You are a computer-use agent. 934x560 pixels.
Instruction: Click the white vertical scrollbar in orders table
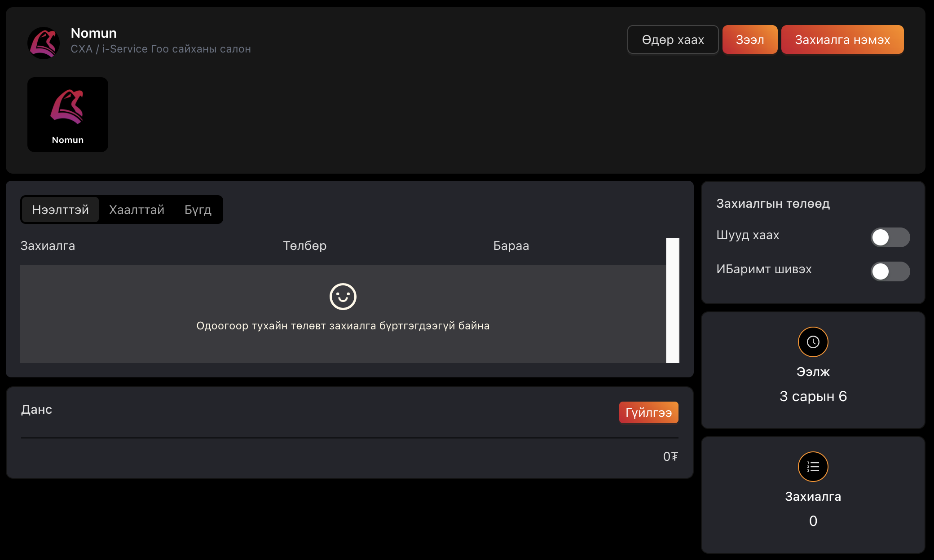(672, 300)
